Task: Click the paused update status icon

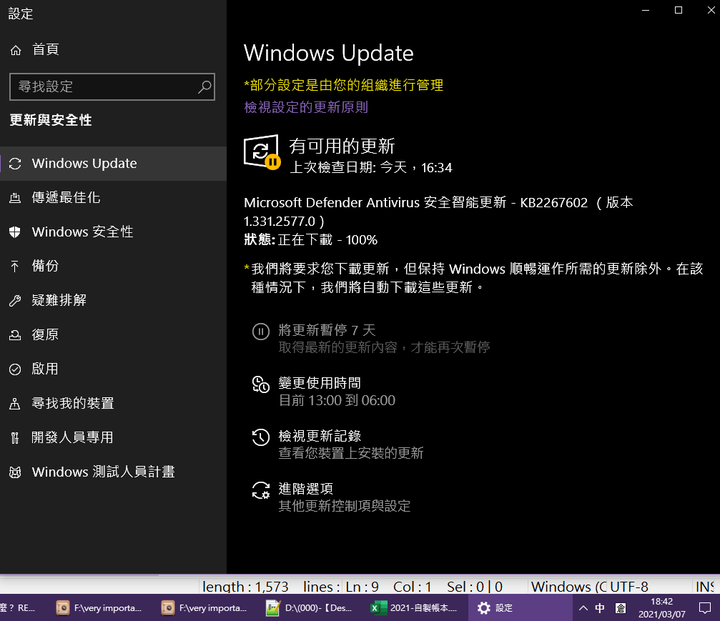Action: [x=262, y=152]
